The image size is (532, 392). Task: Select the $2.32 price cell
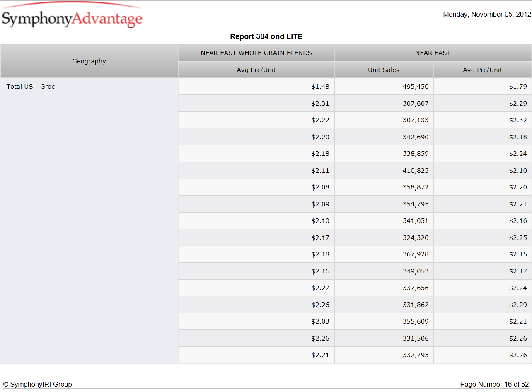coord(482,120)
